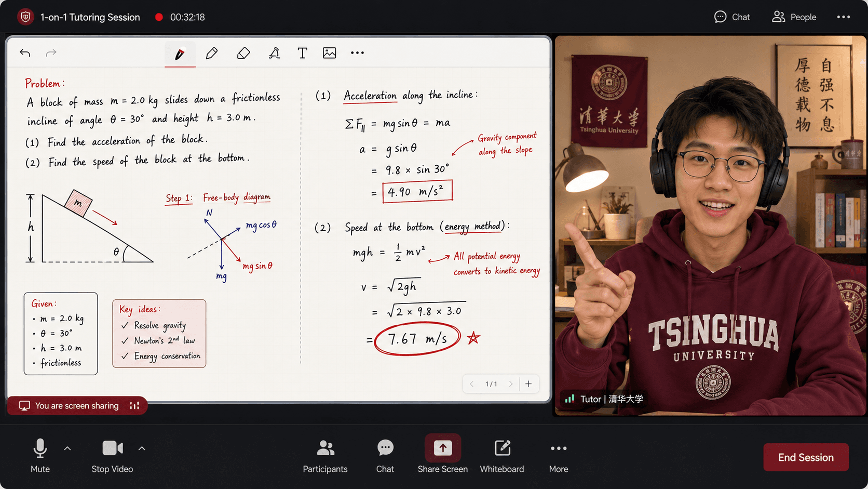
Task: Open the Whiteboard from bottom toolbar
Action: pyautogui.click(x=502, y=456)
